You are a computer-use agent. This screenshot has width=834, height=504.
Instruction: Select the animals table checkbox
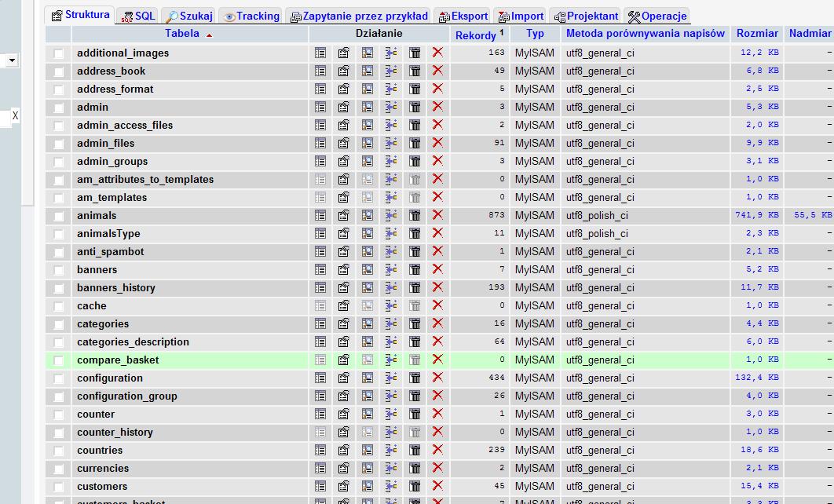coord(59,216)
